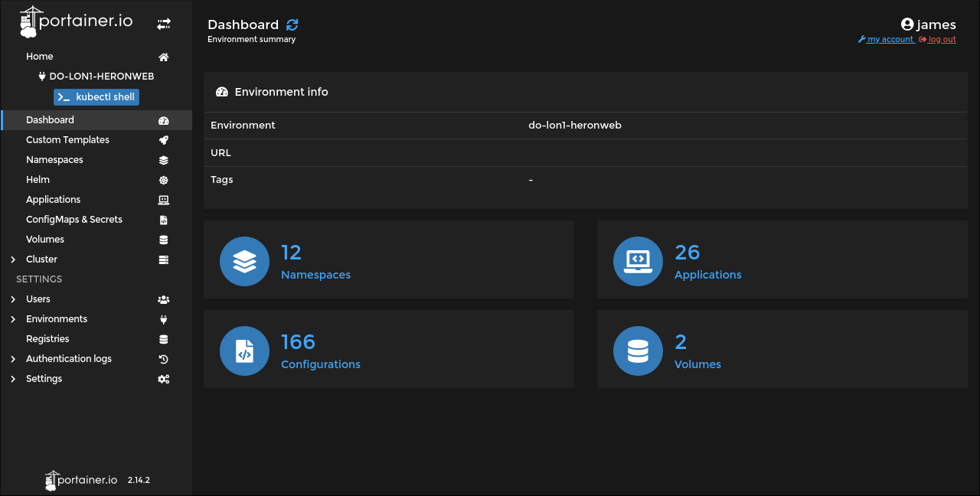
Task: Go to Custom Templates page
Action: pos(67,140)
